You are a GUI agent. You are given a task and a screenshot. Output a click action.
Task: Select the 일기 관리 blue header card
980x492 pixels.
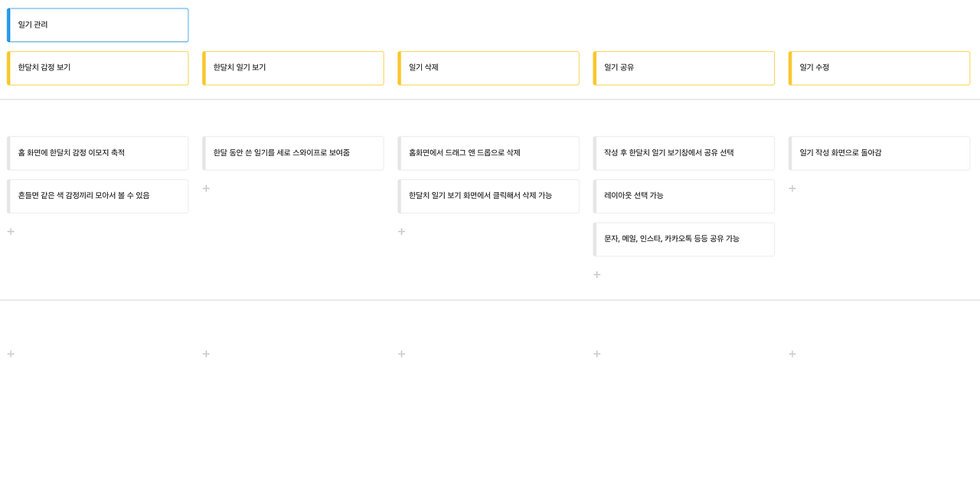(97, 25)
